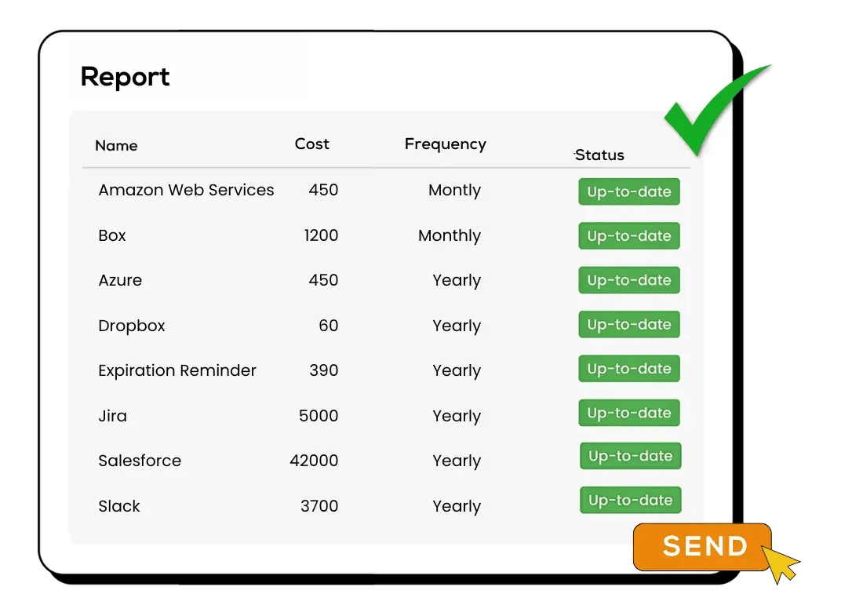Viewport: 863px width, 616px height.
Task: Sort by the Cost column header
Action: (x=312, y=144)
